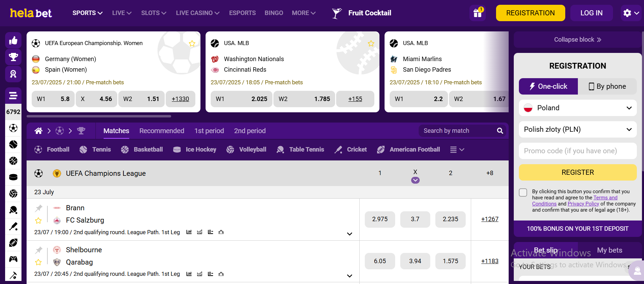Collapse the right side block
The height and width of the screenshot is (284, 644).
pyautogui.click(x=578, y=40)
